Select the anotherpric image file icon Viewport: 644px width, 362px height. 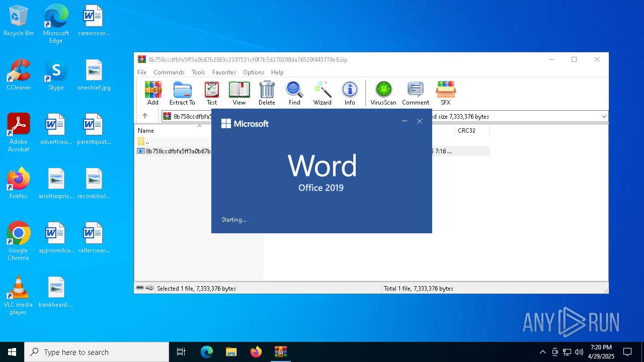(56, 184)
